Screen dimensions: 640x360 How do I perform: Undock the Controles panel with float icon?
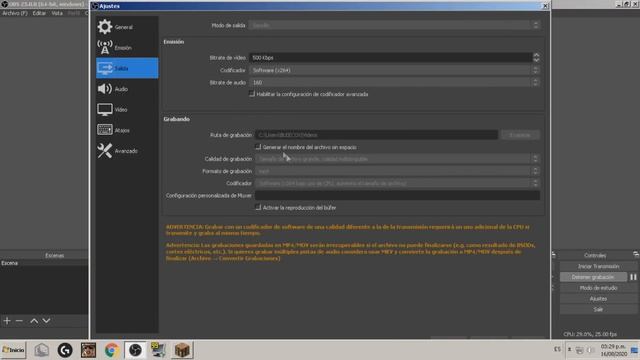point(636,255)
